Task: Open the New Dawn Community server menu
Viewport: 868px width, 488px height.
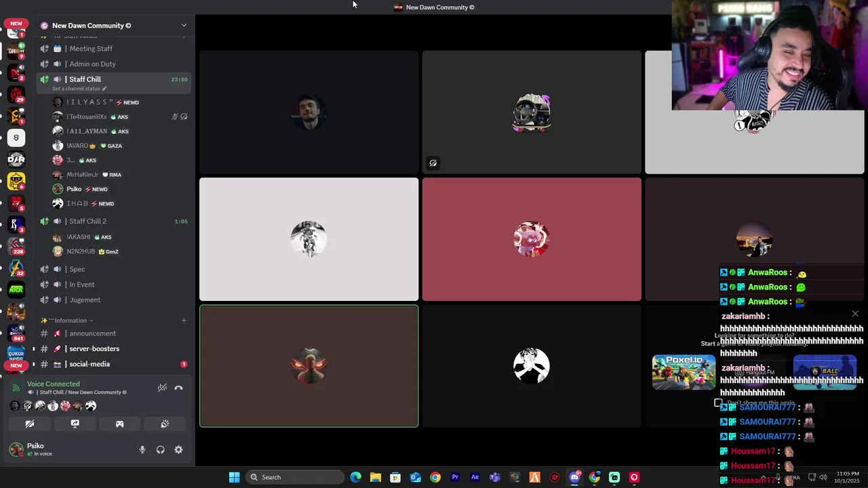Action: 113,26
